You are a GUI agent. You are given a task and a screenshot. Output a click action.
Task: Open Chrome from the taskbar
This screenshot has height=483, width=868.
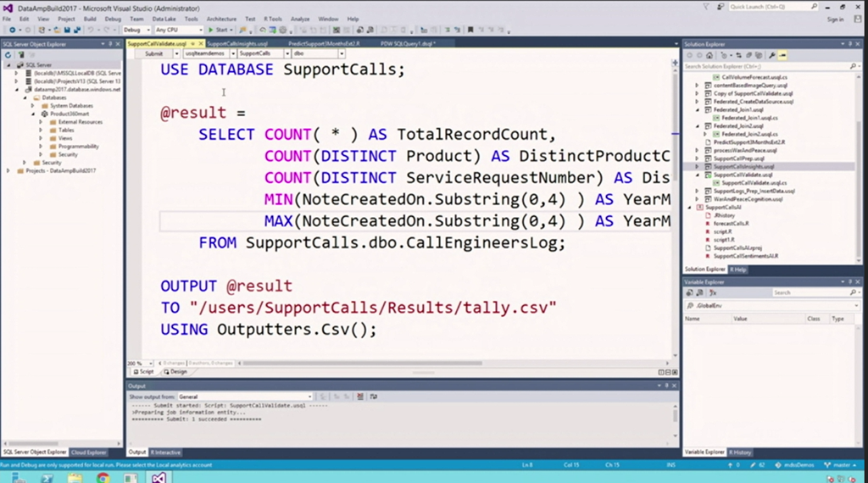click(103, 477)
